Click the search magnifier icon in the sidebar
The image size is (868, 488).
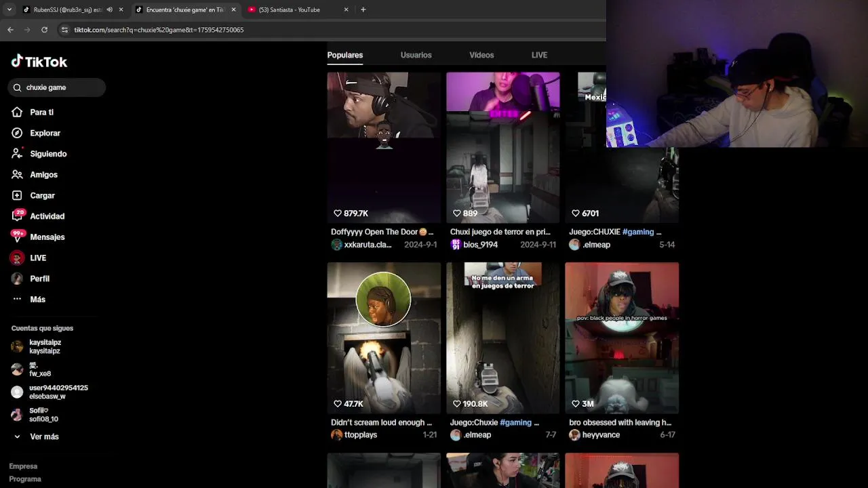[18, 87]
